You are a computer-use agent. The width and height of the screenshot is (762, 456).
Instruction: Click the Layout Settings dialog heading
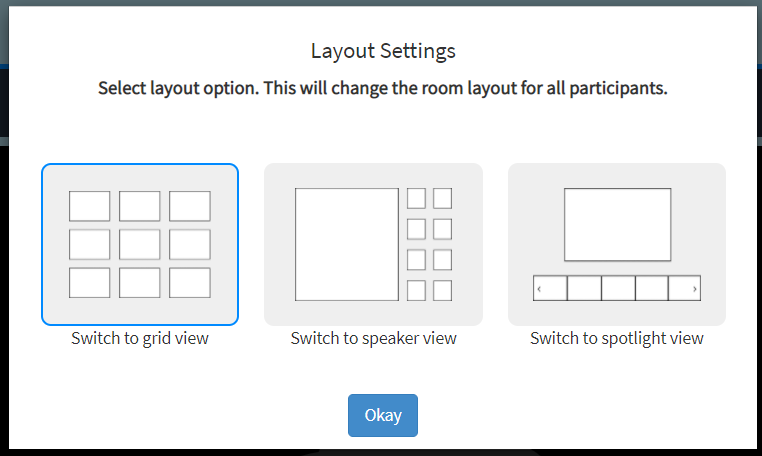point(383,51)
